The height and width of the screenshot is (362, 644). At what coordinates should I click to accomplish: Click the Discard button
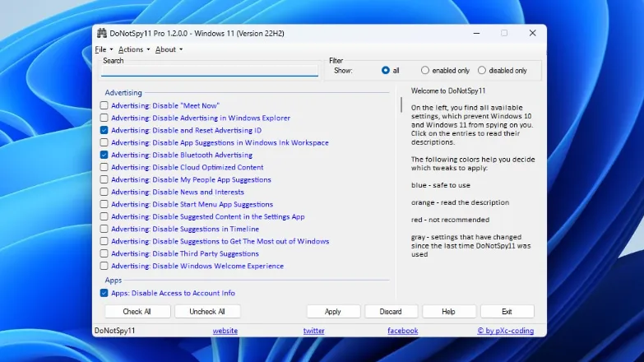pos(391,312)
